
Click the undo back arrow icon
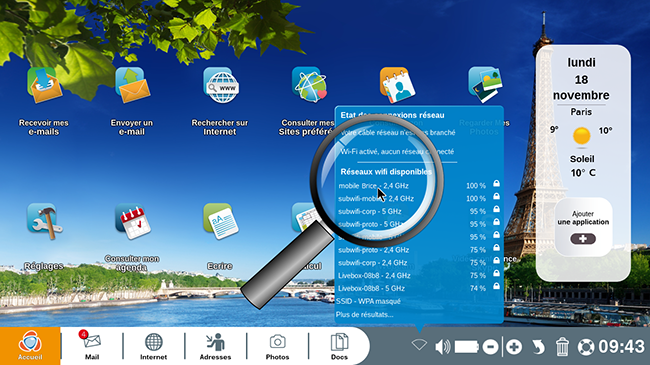538,347
